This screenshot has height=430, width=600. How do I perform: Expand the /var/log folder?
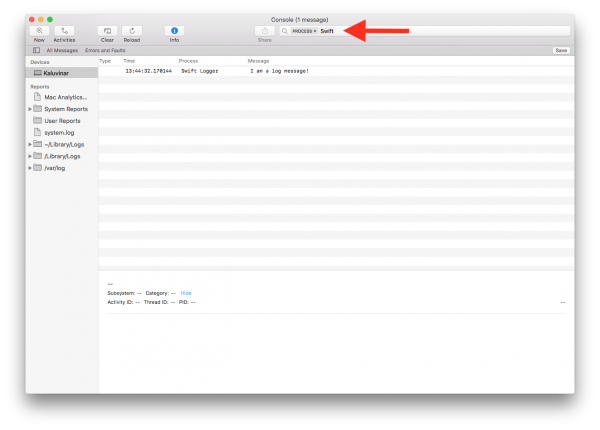[x=30, y=168]
